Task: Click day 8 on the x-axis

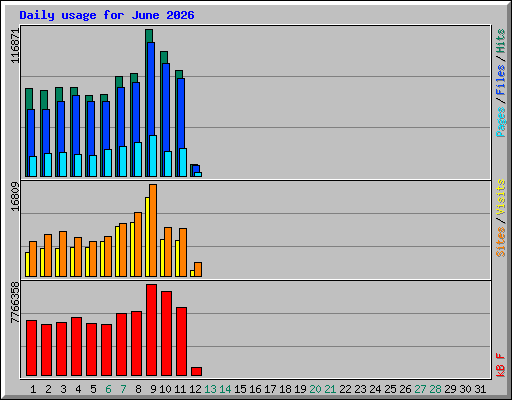Action: pyautogui.click(x=138, y=389)
